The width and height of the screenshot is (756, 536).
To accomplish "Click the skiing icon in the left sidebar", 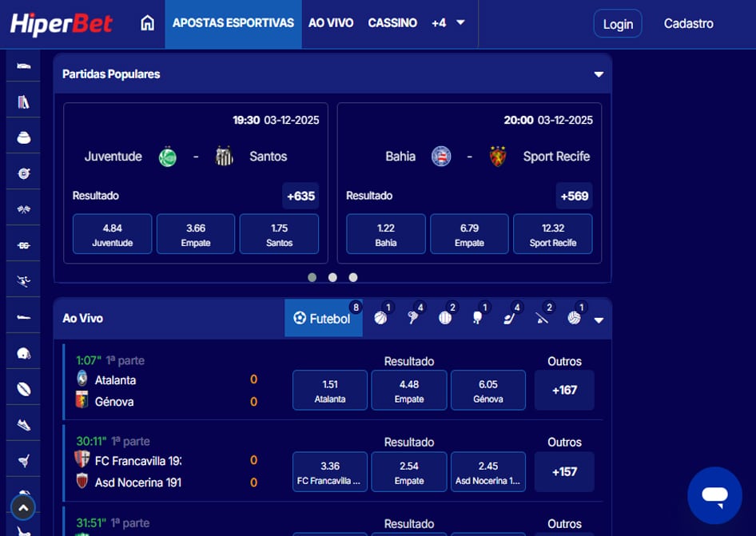I will (22, 280).
